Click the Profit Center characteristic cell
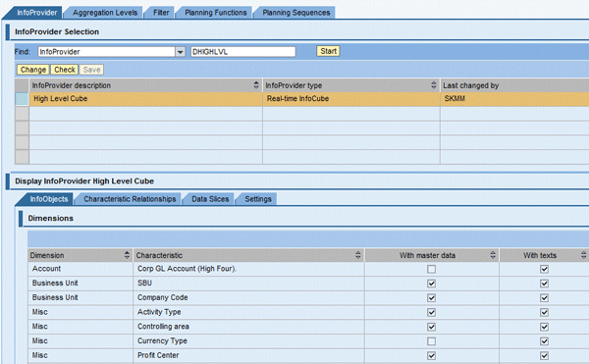This screenshot has width=589, height=364. coord(248,355)
